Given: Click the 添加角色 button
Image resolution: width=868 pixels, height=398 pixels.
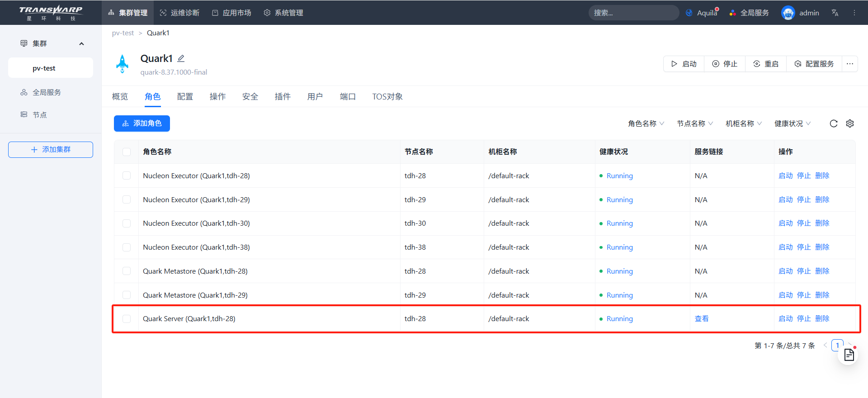Looking at the screenshot, I should [x=142, y=123].
